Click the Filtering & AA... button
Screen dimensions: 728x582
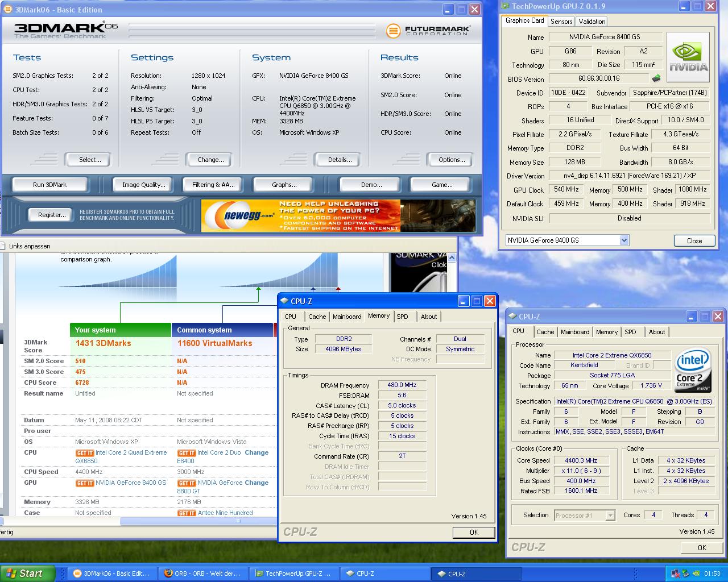coord(213,185)
